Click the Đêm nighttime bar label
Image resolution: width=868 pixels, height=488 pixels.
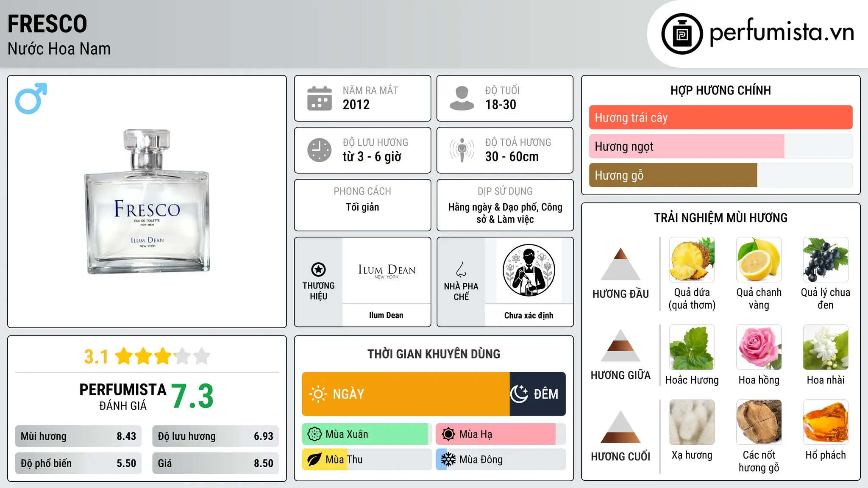tap(546, 394)
